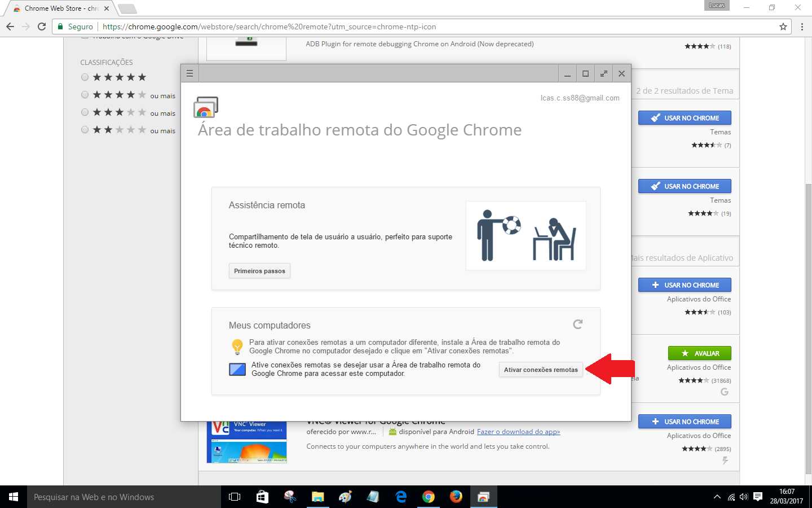Click the Mais resultados de Aplicativo text
This screenshot has width=812, height=508.
point(682,258)
